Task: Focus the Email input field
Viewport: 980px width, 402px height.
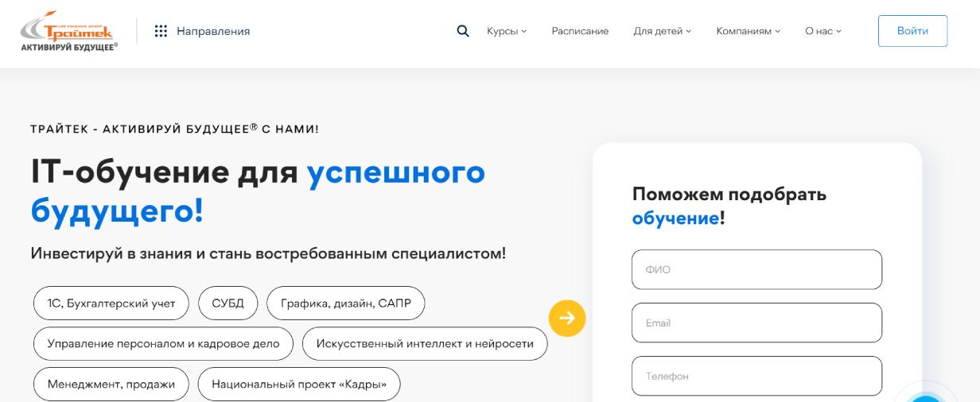Action: pos(756,323)
